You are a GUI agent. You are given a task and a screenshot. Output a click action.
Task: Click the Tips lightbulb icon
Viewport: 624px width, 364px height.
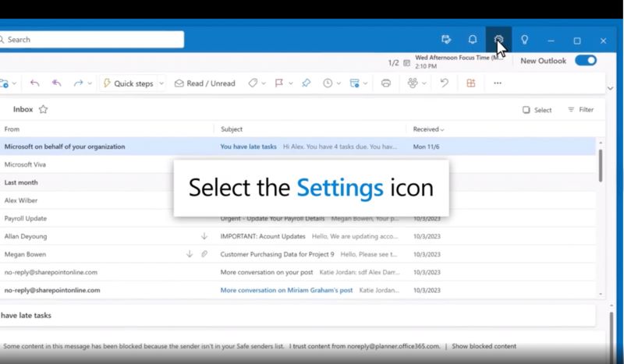[x=525, y=40]
